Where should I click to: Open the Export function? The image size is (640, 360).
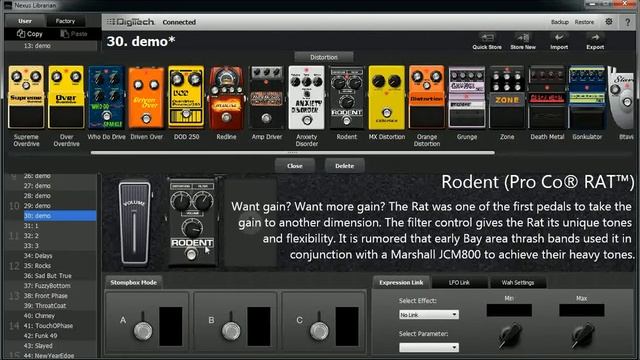point(595,38)
